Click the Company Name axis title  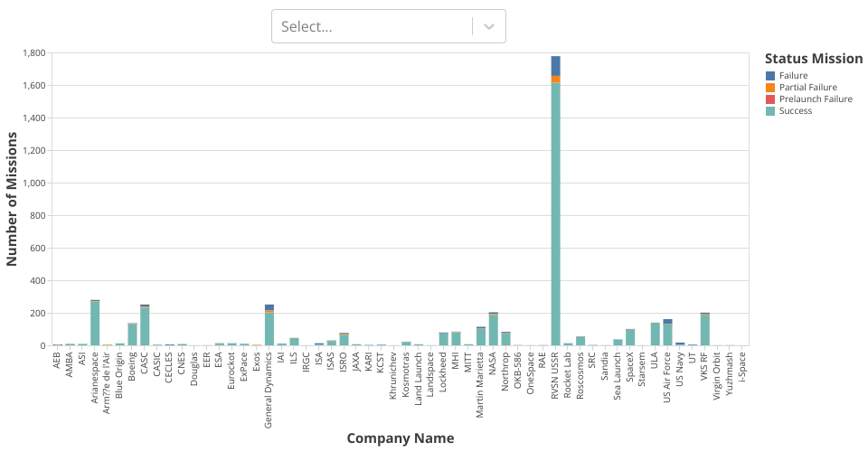coord(400,438)
